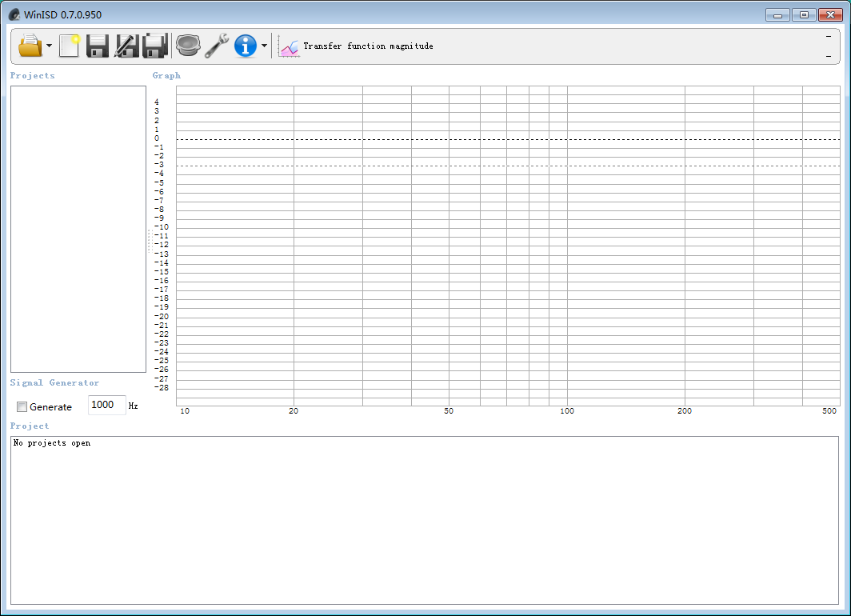851x616 pixels.
Task: Expand the dropdown arrow beside the folder icon
Action: 50,46
